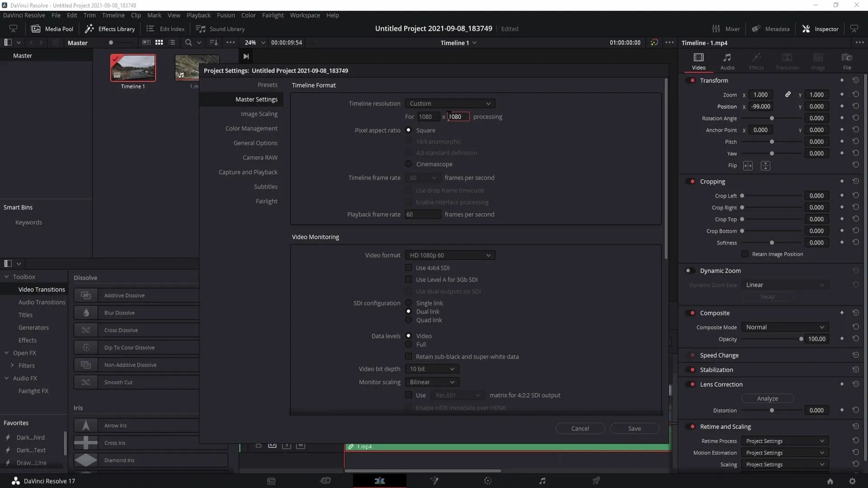This screenshot has height=488, width=868.
Task: Open Timeline resolution dropdown
Action: (450, 103)
